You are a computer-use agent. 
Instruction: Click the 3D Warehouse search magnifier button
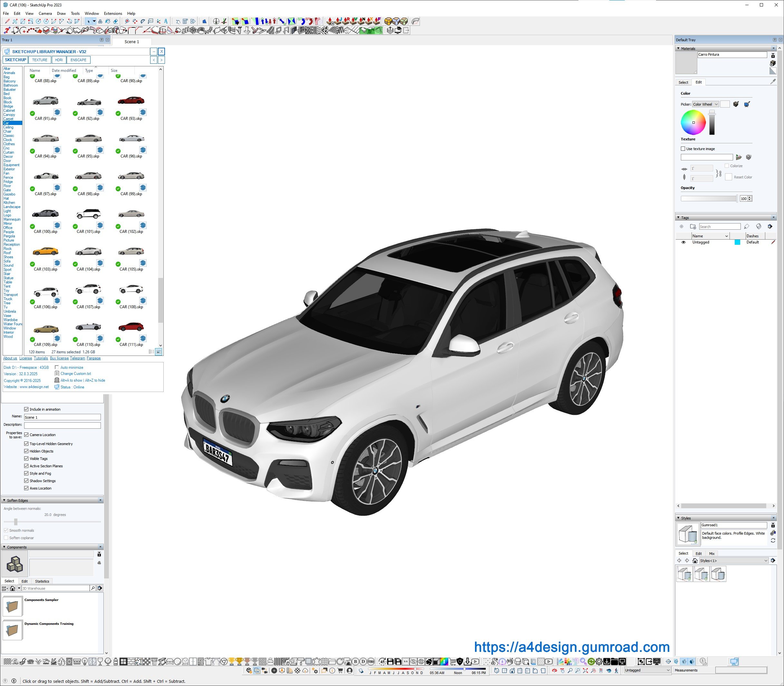click(93, 588)
